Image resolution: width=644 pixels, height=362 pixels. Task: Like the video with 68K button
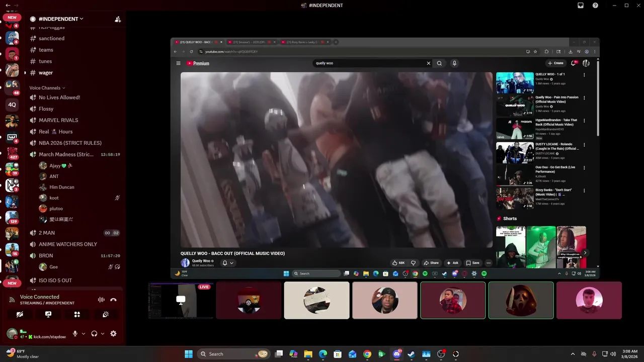pyautogui.click(x=399, y=263)
